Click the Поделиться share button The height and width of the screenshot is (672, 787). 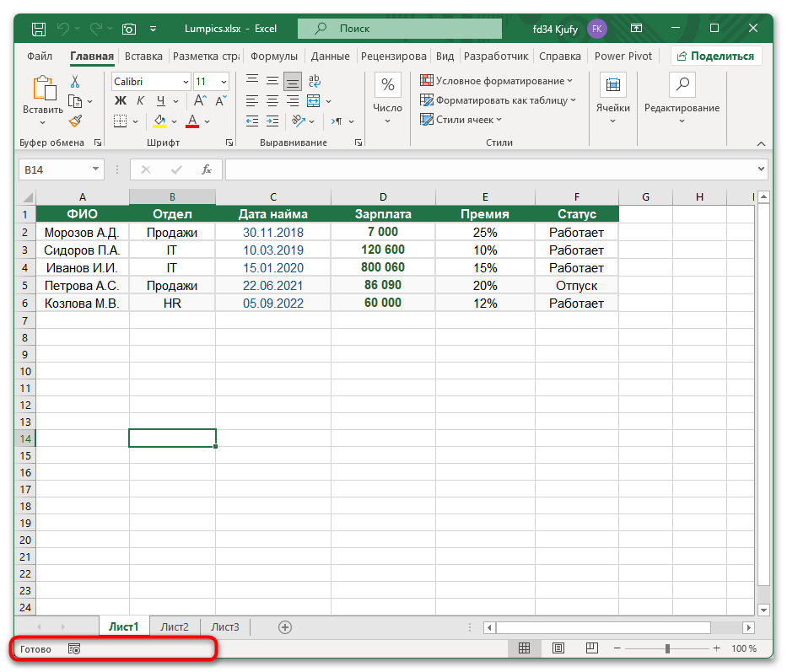coord(716,56)
